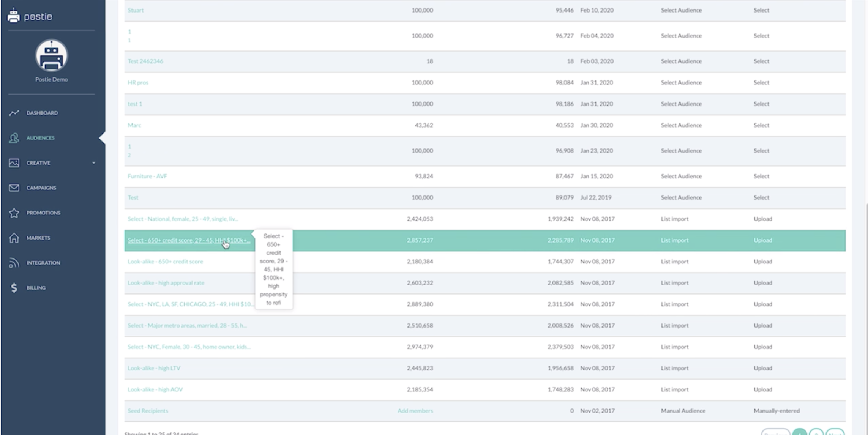
Task: Open the Dashboard menu item
Action: [42, 113]
